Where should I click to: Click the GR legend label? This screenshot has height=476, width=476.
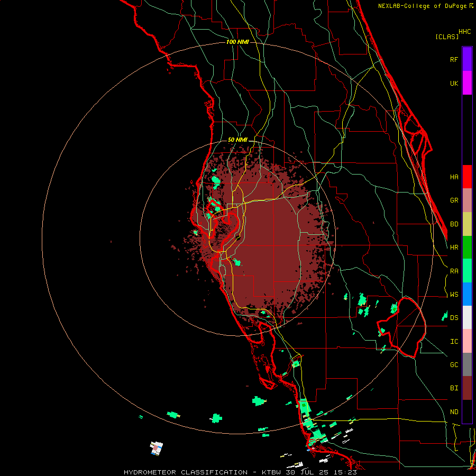[454, 200]
